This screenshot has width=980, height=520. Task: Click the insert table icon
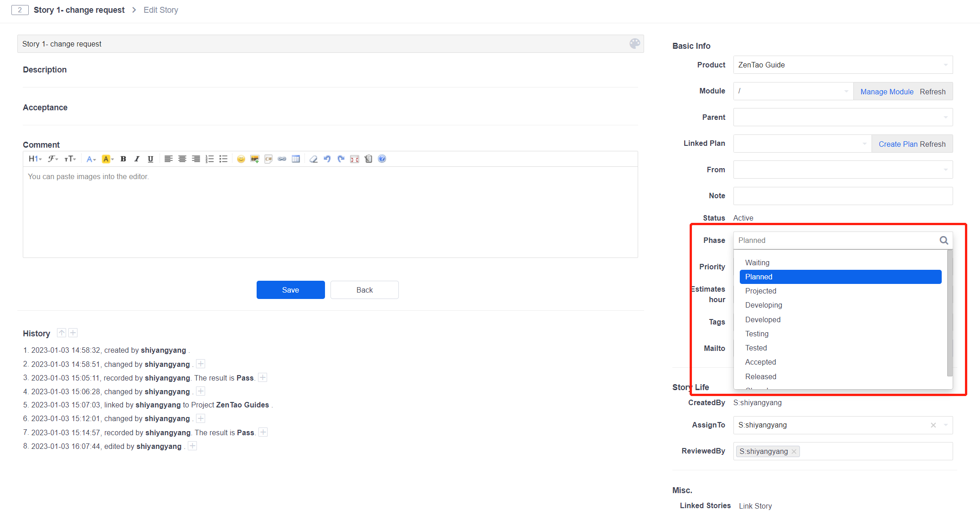point(296,159)
